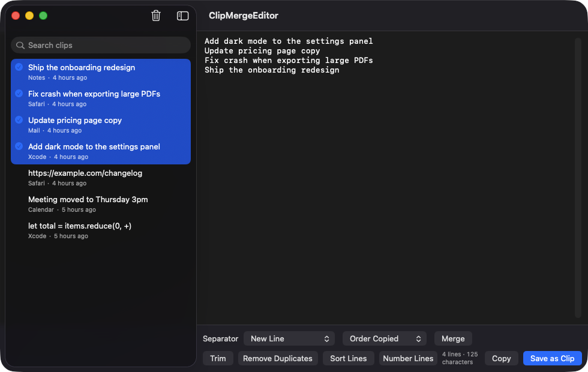Click 'Calendar · 5 hours ago' subtitle
588x372 pixels.
62,209
